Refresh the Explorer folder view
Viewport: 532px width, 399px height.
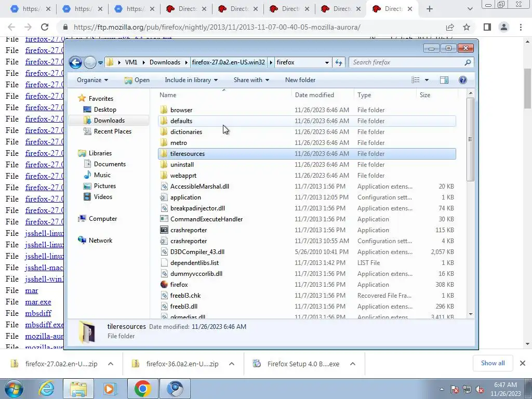coord(339,62)
